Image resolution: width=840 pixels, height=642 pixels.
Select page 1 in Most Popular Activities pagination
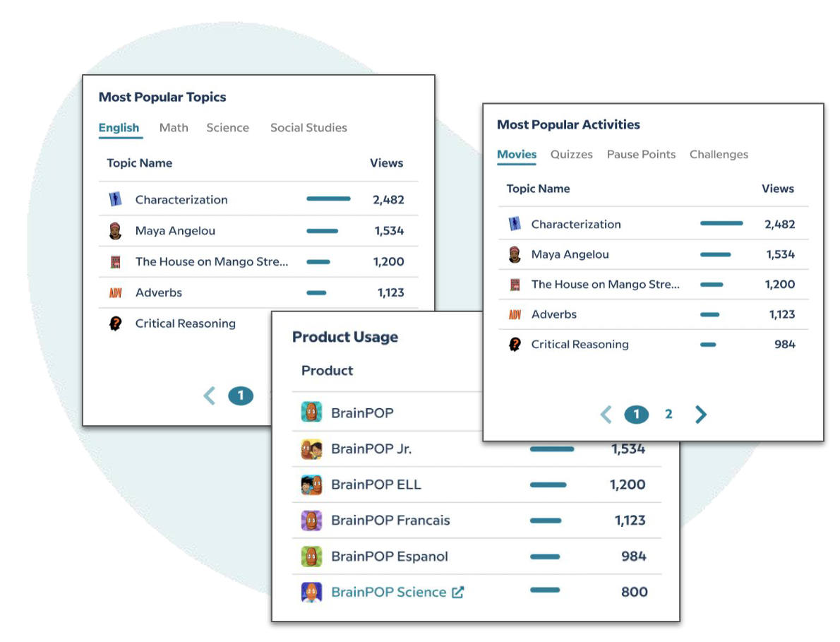[637, 415]
